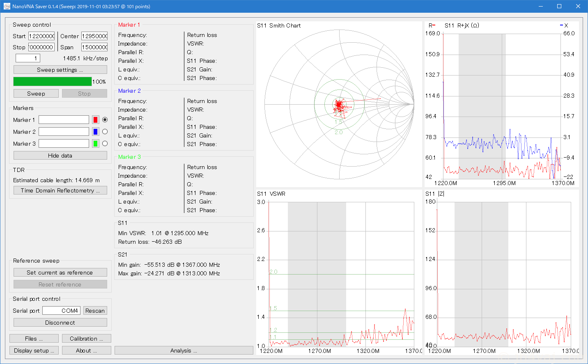Open the green Marker 3 color swatch
This screenshot has height=364, width=588.
[x=95, y=144]
